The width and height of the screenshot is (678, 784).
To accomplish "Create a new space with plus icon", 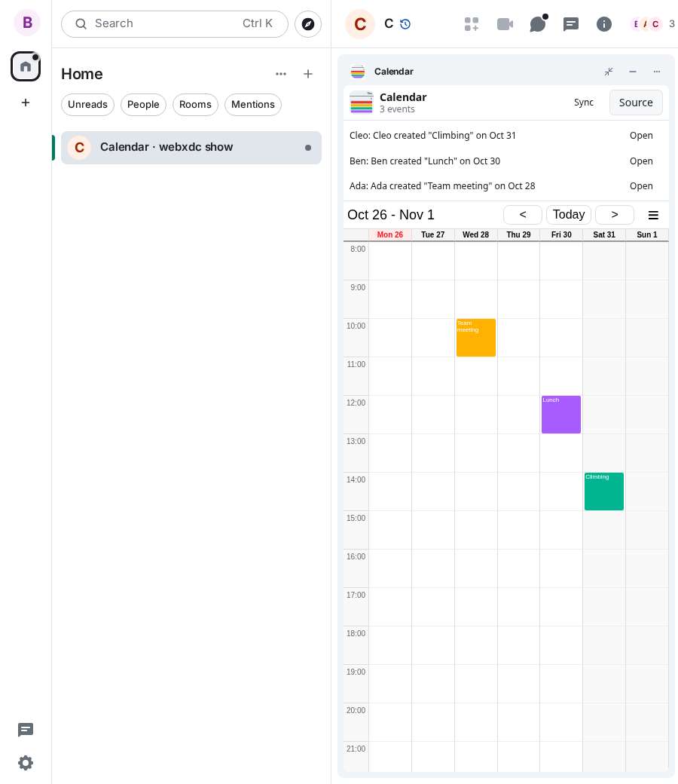I will [26, 103].
